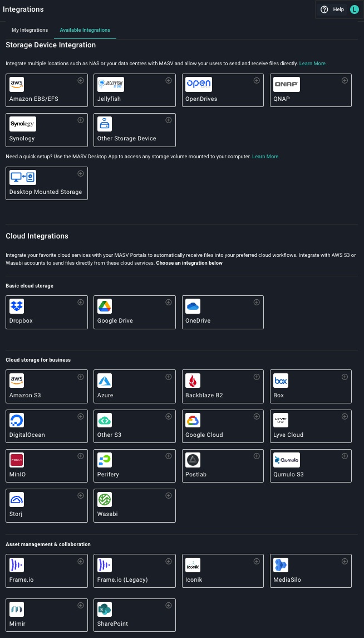Click the DigitalOcean logo
This screenshot has height=638, width=364.
17,420
